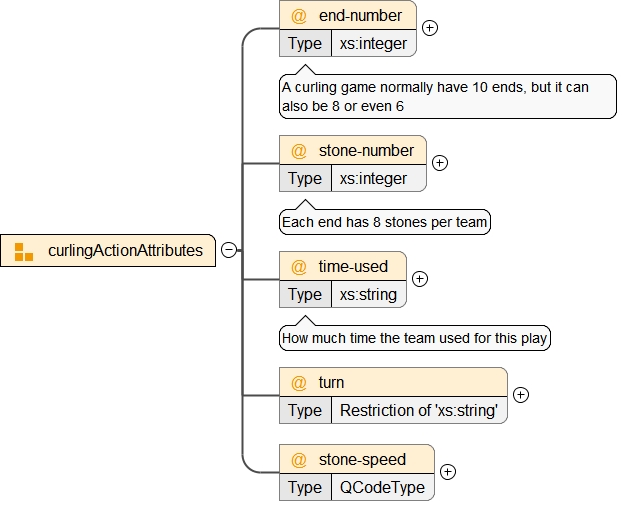The image size is (624, 508).
Task: Expand the turn attribute
Action: [x=520, y=395]
